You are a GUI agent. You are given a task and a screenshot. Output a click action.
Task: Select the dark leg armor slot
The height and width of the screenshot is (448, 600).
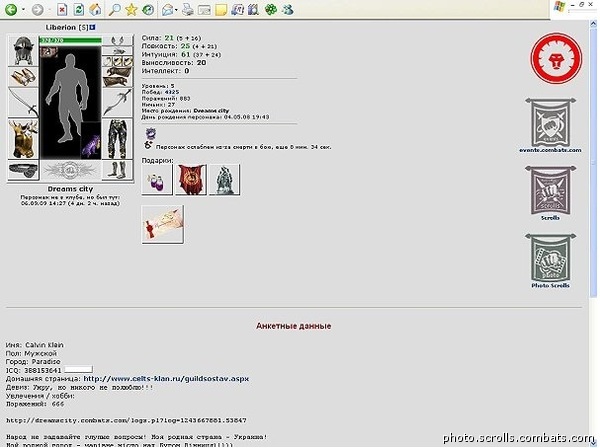117,139
